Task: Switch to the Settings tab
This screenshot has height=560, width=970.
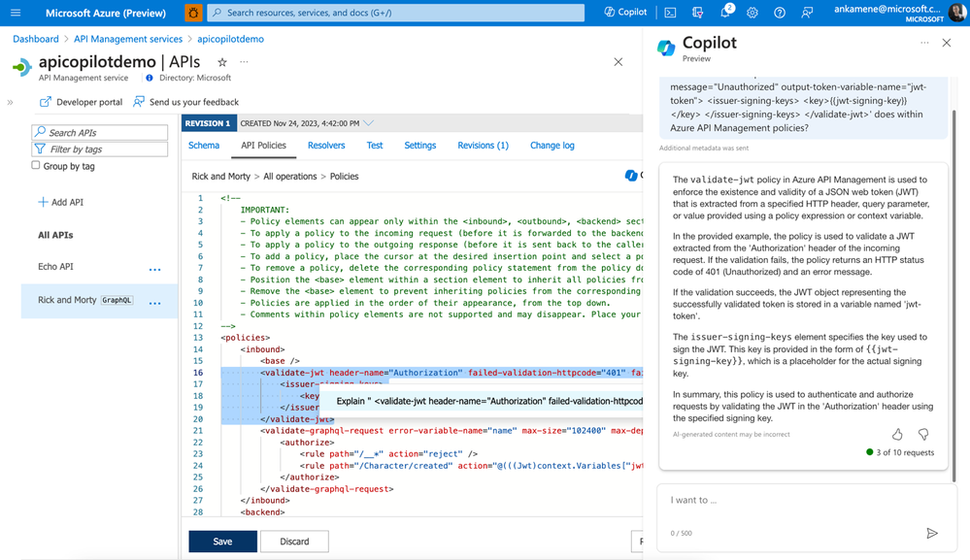Action: (420, 146)
